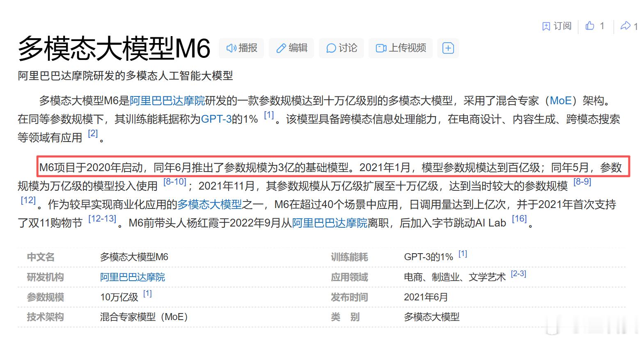644x341 pixels.
Task: Click reference [1] after GPT-3的1% in intro
Action: [269, 115]
